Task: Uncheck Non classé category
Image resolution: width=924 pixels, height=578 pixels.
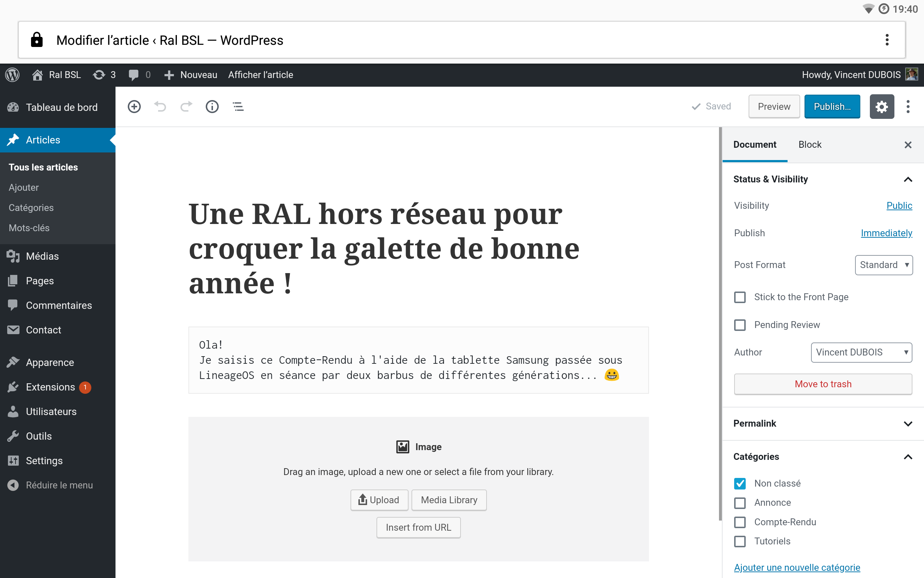Action: pyautogui.click(x=740, y=484)
